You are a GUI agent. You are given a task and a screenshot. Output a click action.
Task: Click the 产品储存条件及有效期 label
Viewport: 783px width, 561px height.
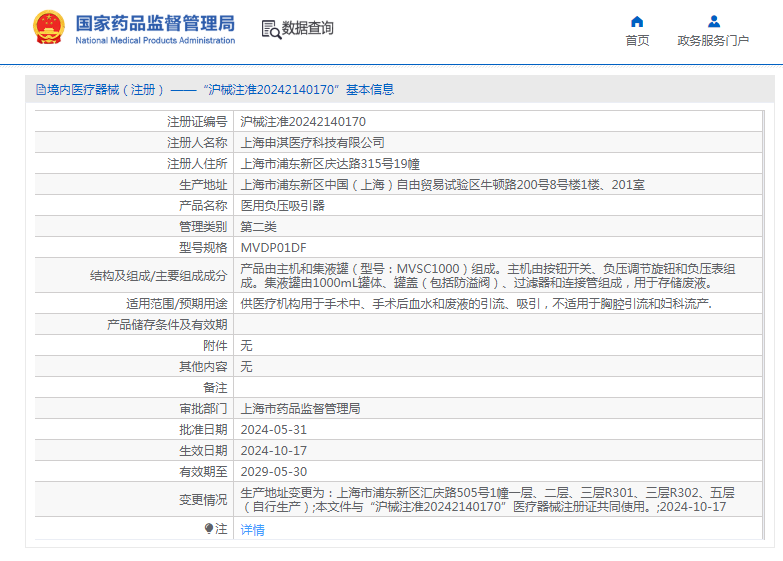(167, 325)
